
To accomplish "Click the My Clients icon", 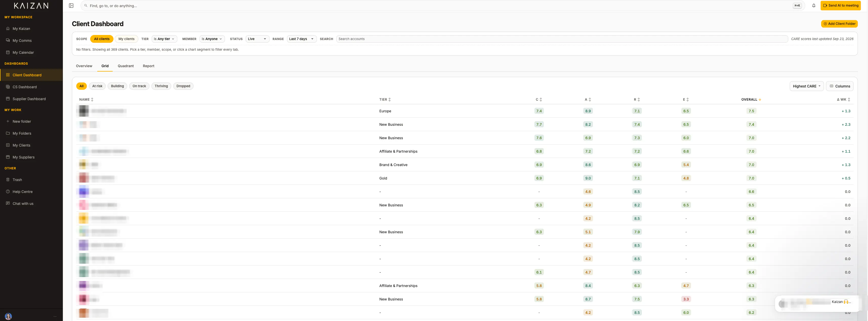I will pos(8,145).
